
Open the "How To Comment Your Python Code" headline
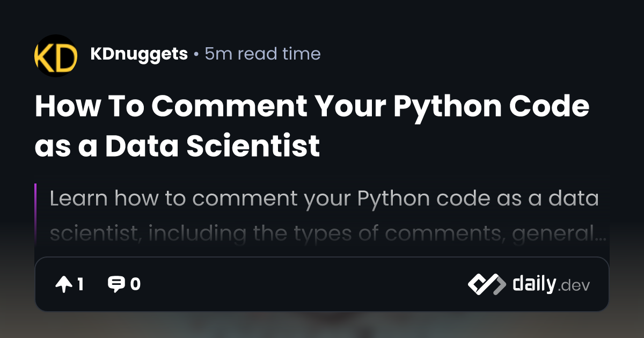[312, 107]
